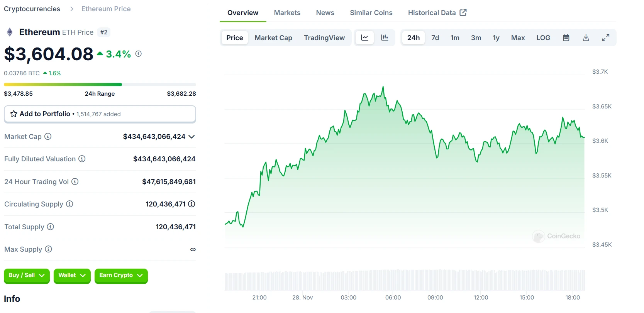
Task: Click 28. Nov date axis label
Action: pyautogui.click(x=303, y=298)
